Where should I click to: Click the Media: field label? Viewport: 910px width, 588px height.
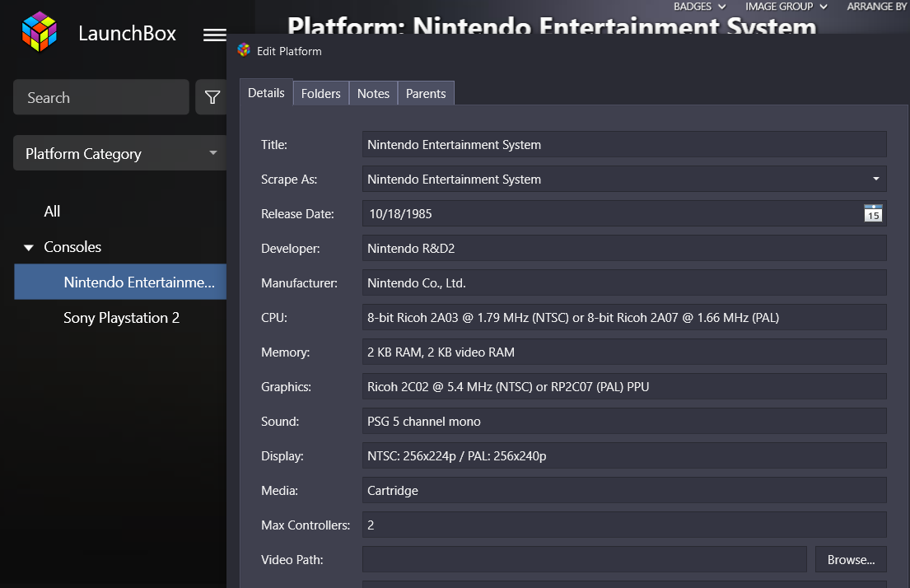pyautogui.click(x=279, y=491)
